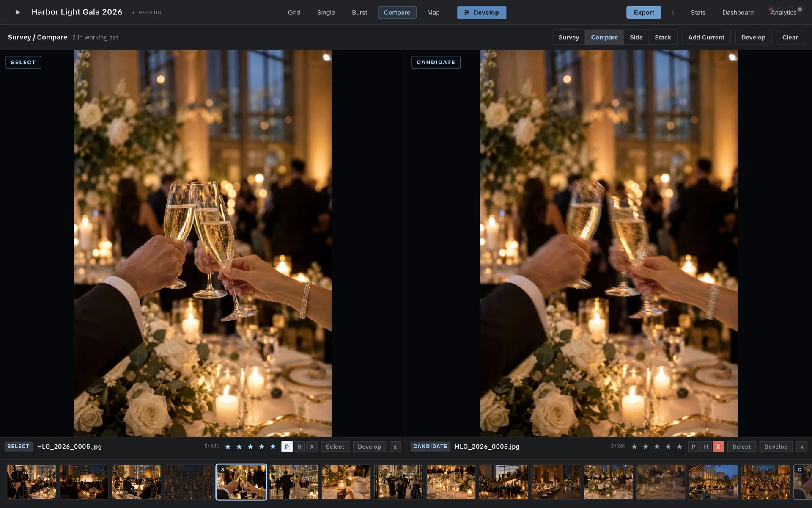Start slideshow with the play icon
Screen dimensions: 812x508
[x=17, y=12]
